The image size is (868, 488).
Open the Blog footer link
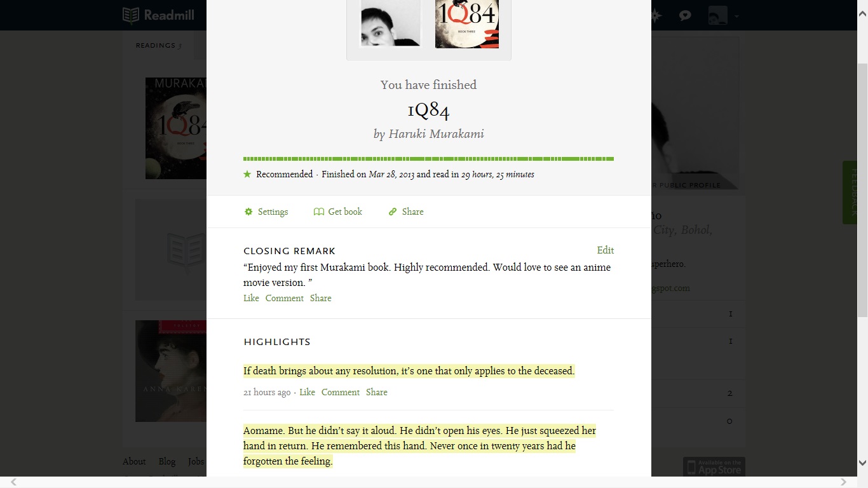166,461
